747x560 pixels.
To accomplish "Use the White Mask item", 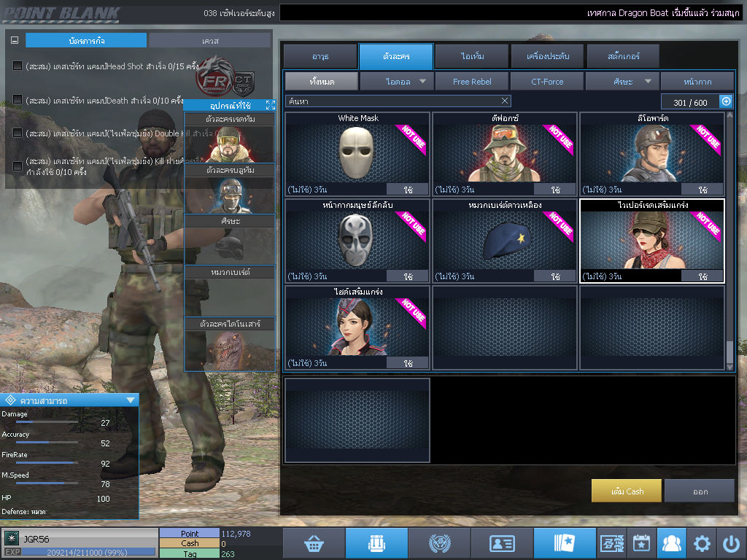I will coord(407,190).
